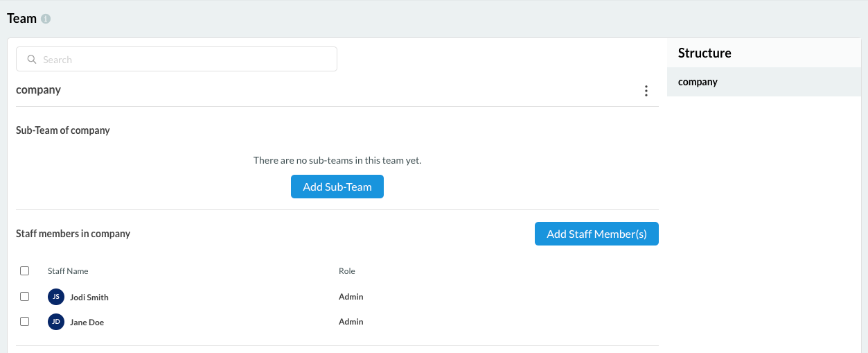Click Jodi Smith's JS avatar
Screen dimensions: 868x353
(56, 297)
